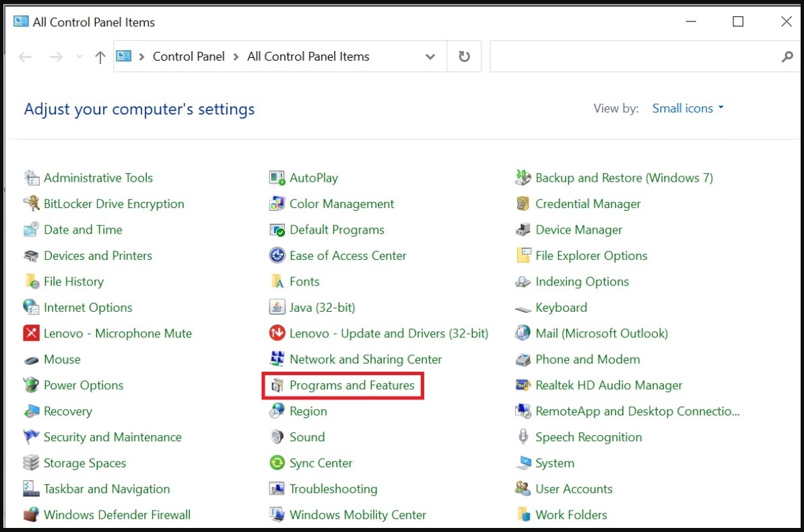This screenshot has width=804, height=532.
Task: Click the Control Panel search box
Action: click(x=644, y=57)
